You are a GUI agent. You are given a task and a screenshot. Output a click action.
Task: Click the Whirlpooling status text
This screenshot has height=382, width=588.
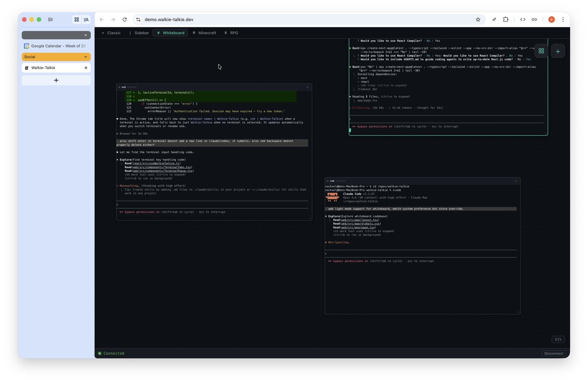pyautogui.click(x=339, y=243)
